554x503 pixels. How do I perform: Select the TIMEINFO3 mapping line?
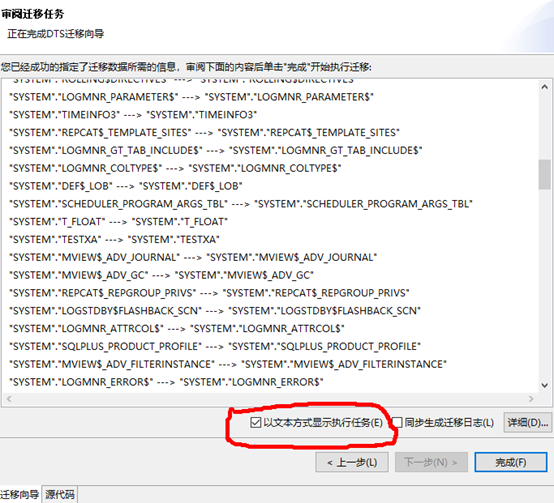[133, 115]
